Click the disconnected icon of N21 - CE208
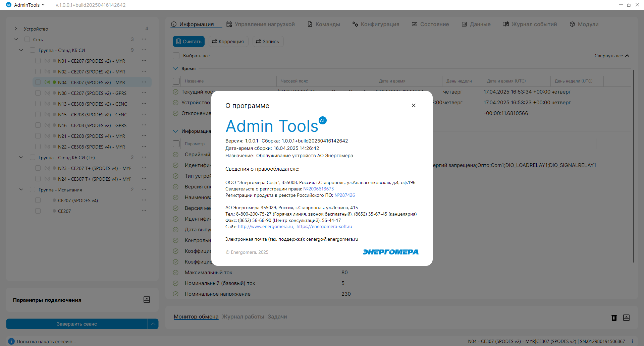 47,136
